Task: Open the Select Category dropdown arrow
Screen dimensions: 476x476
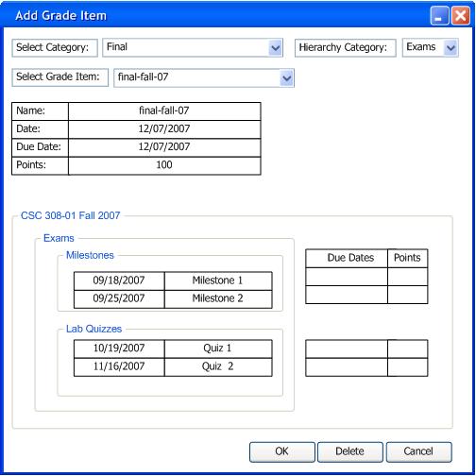Action: point(276,48)
